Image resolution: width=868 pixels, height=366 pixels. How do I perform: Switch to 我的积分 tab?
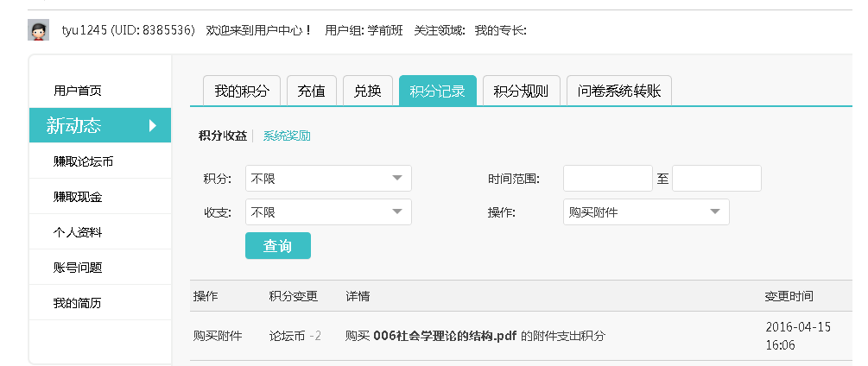click(242, 91)
